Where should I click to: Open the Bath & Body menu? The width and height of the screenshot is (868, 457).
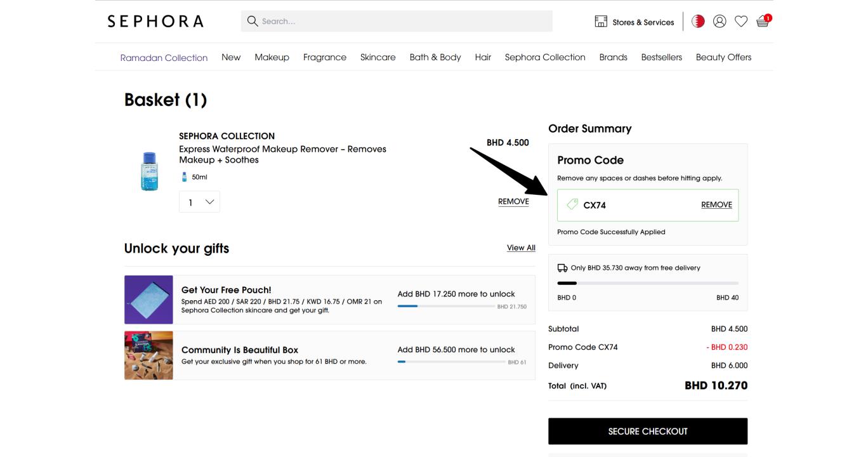435,57
